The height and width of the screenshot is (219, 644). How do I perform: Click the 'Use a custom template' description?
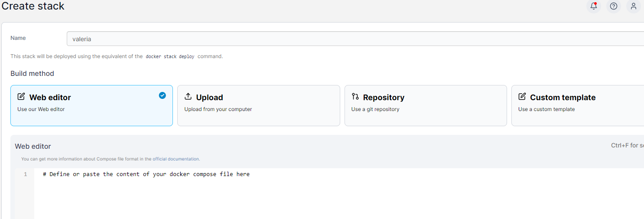click(x=546, y=109)
